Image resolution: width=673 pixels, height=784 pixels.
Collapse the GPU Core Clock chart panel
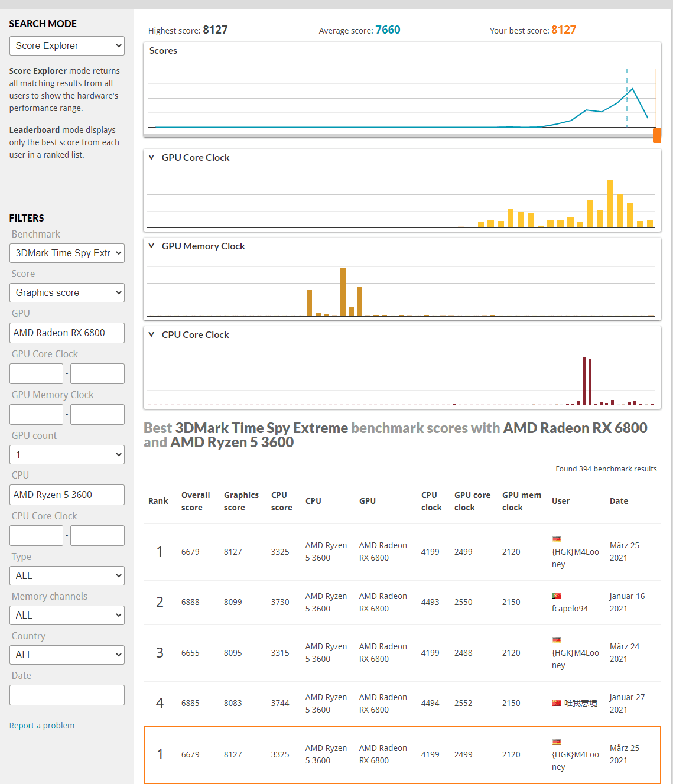tap(151, 157)
